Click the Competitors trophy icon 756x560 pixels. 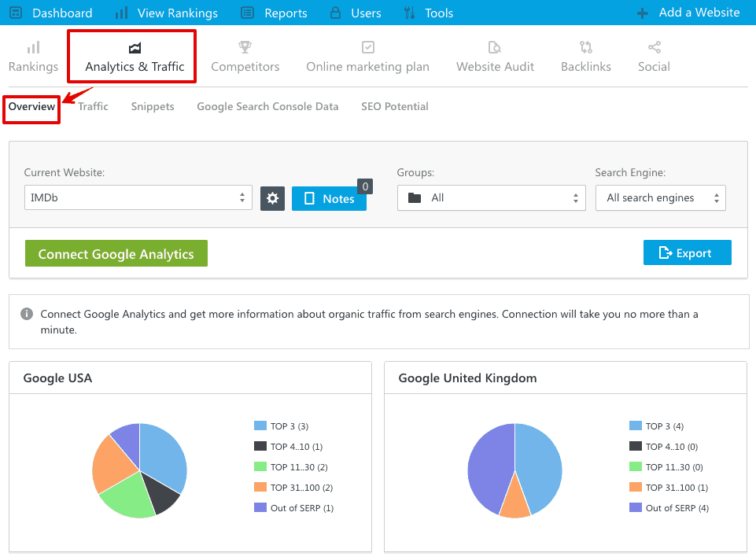tap(245, 48)
